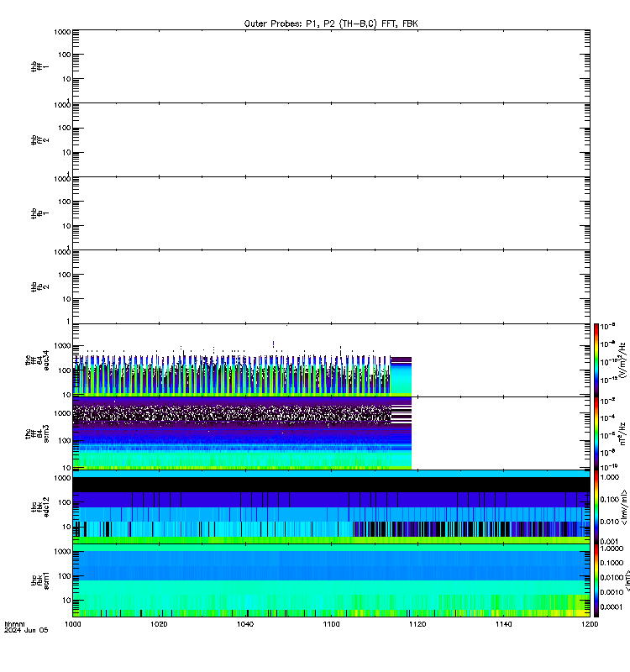
Task: Click the empty 'thb fb 1' plot panel
Action: coord(331,213)
